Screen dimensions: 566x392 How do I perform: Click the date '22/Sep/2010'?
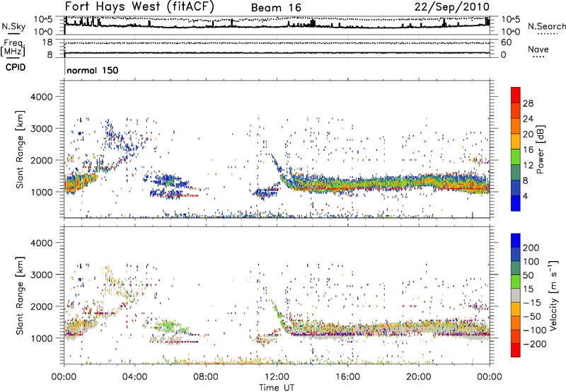click(452, 6)
